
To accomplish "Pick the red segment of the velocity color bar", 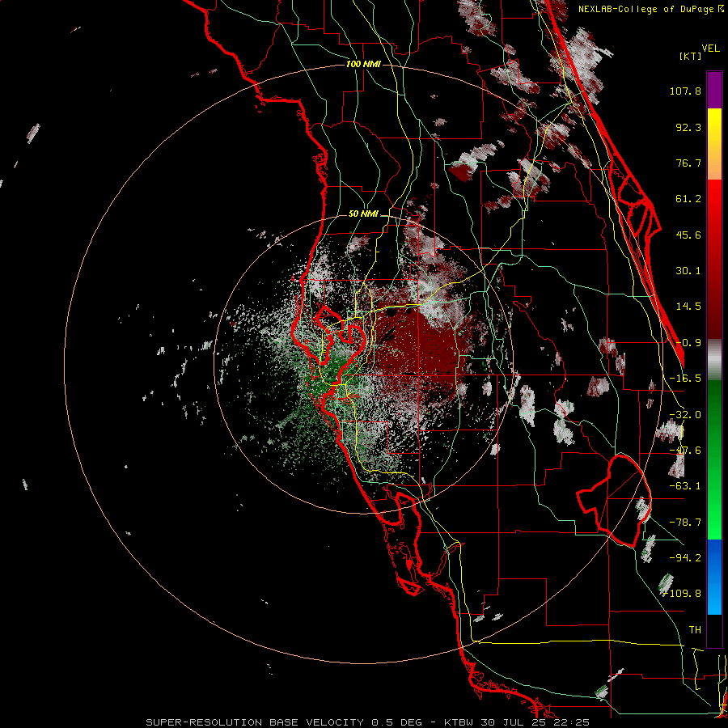I will tap(714, 259).
